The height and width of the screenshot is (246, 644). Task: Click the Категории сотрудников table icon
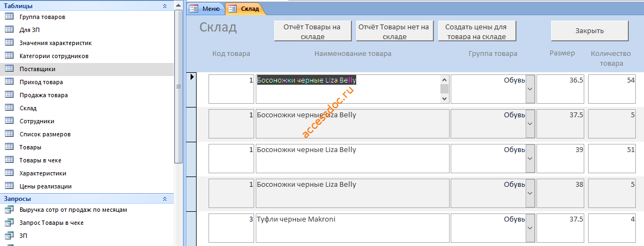9,56
